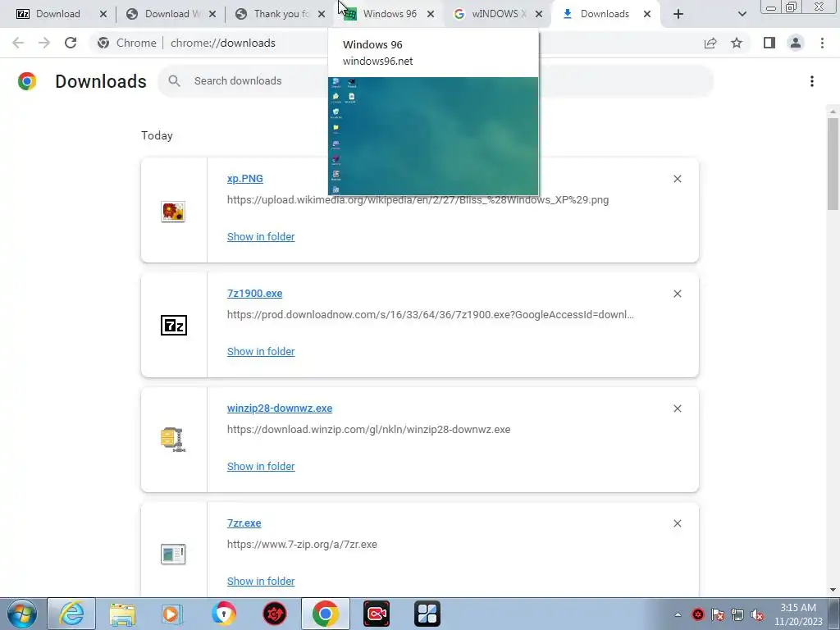Open the red gear app in taskbar
The height and width of the screenshot is (630, 840).
coord(274,614)
